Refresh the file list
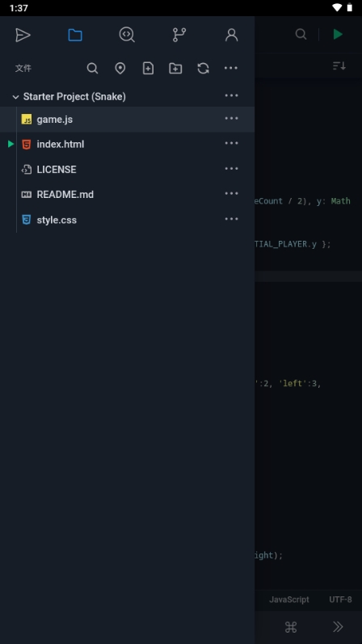Screen dimensions: 362x644 pos(204,68)
